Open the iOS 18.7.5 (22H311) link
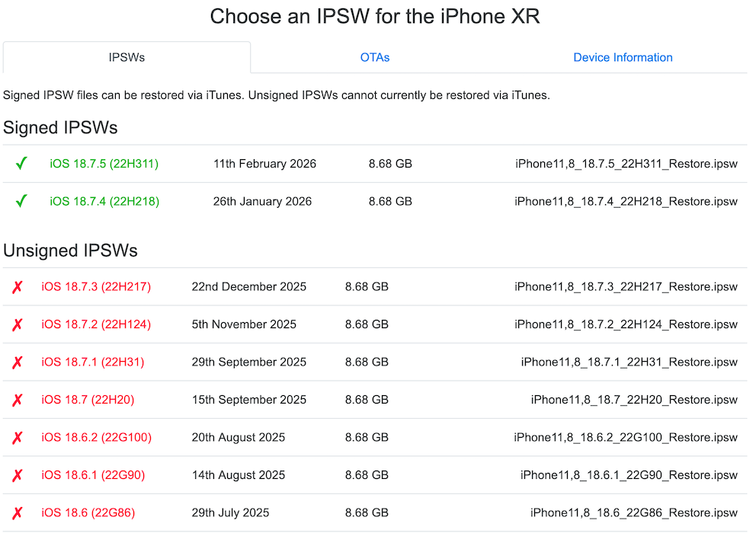Viewport: 756px width, 533px height. (x=104, y=164)
